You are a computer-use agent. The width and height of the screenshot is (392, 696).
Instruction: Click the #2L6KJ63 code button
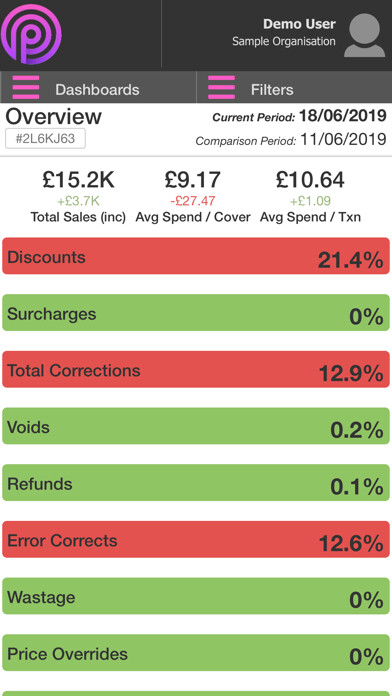point(45,139)
